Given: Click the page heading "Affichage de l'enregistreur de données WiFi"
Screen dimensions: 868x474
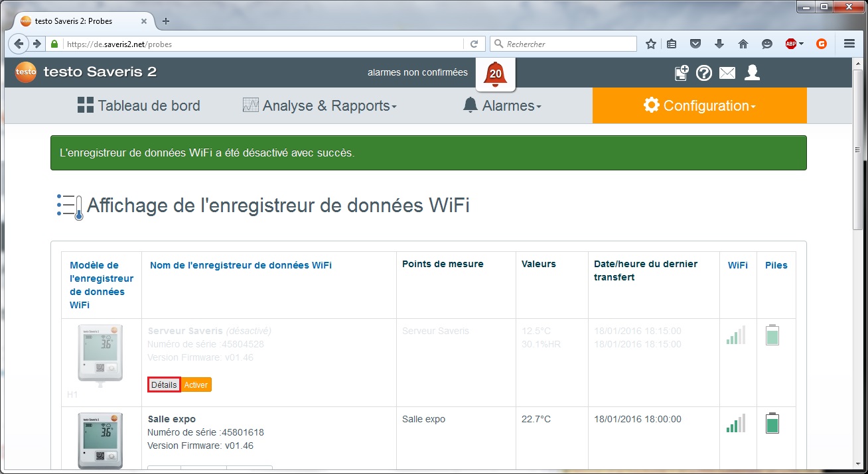Looking at the screenshot, I should (278, 206).
